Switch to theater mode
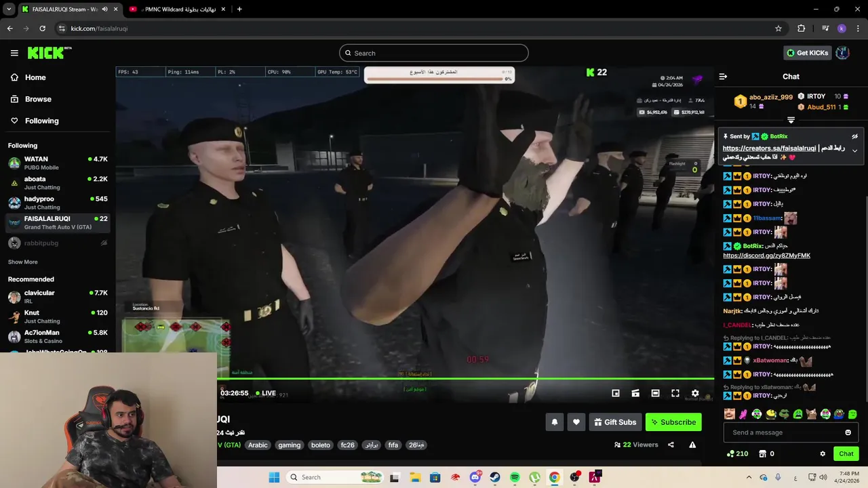Image resolution: width=868 pixels, height=488 pixels. (655, 393)
